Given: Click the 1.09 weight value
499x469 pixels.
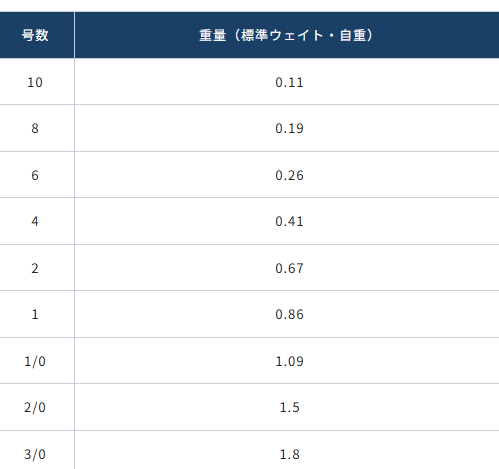Looking at the screenshot, I should click(289, 362).
